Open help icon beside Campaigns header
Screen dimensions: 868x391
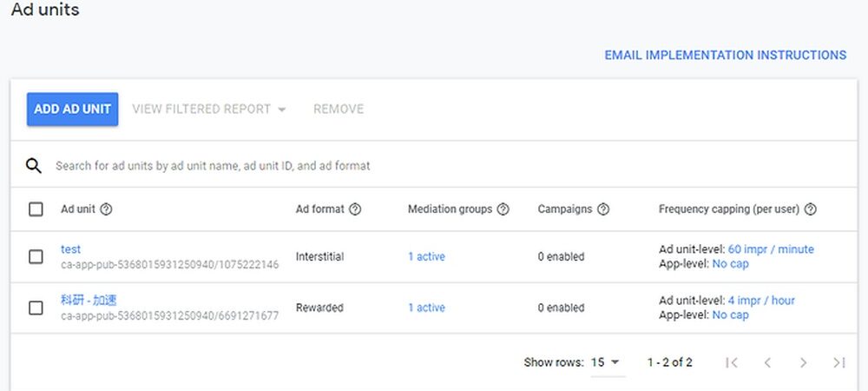pyautogui.click(x=603, y=209)
